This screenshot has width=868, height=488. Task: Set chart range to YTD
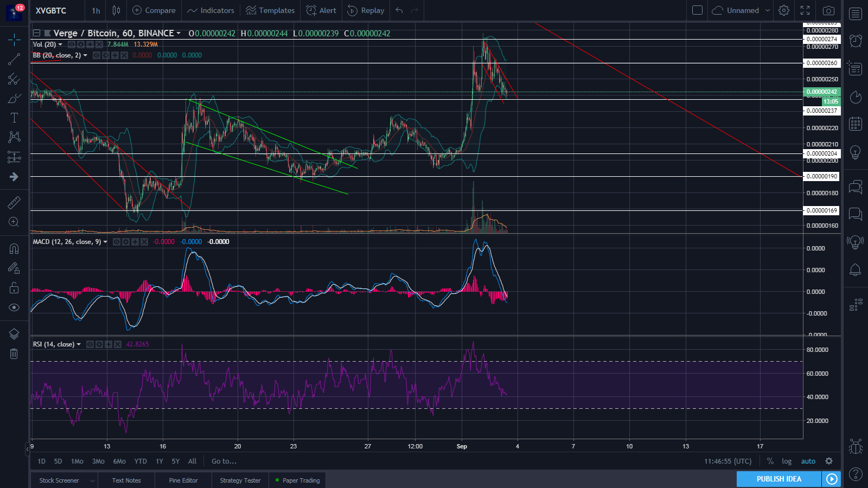[141, 461]
